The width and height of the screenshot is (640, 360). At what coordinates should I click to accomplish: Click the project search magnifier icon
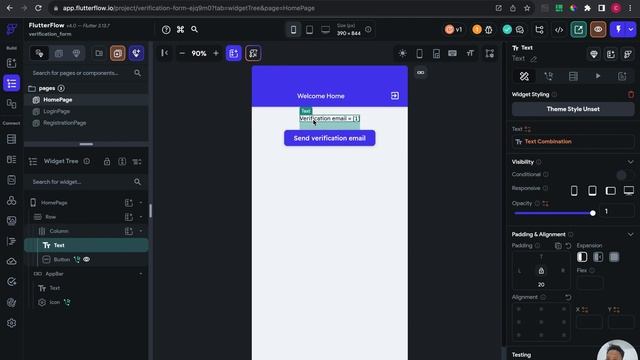195,29
